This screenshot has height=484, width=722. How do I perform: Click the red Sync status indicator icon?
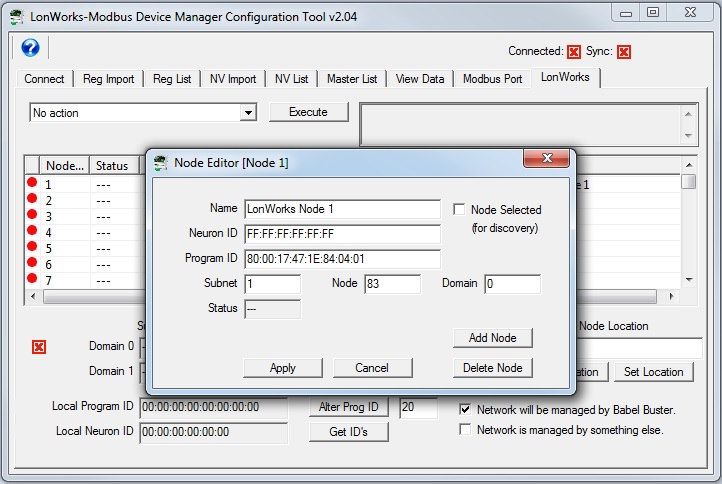click(x=624, y=52)
